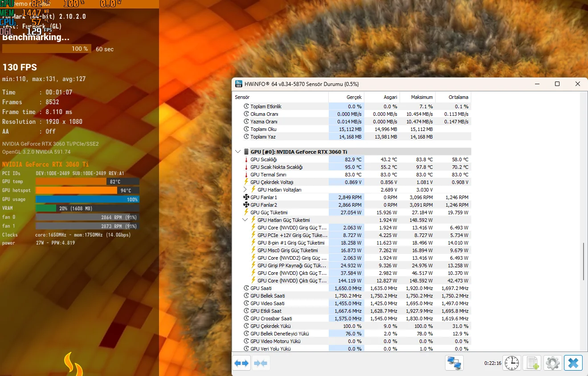This screenshot has width=588, height=376.
Task: Open HWiNFO sensor settings gear
Action: coord(553,363)
